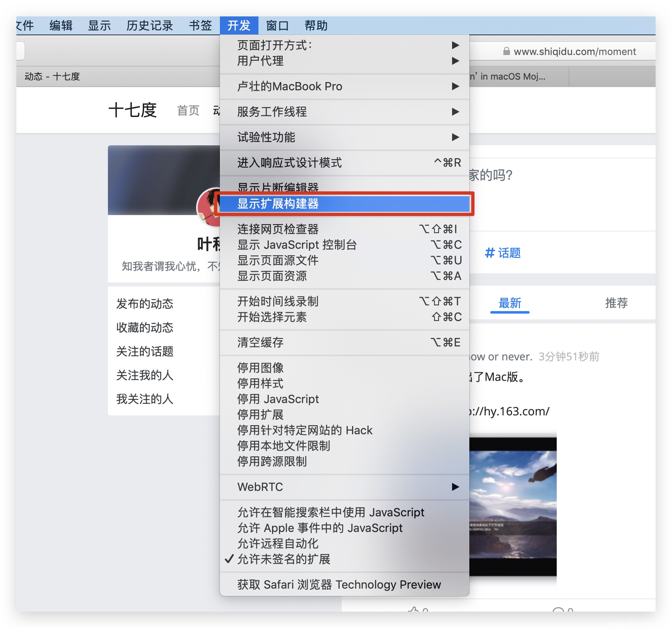Screen dimensions: 672x628
Task: Expand the 卢壮的MacBook Pro submenu
Action: click(345, 86)
